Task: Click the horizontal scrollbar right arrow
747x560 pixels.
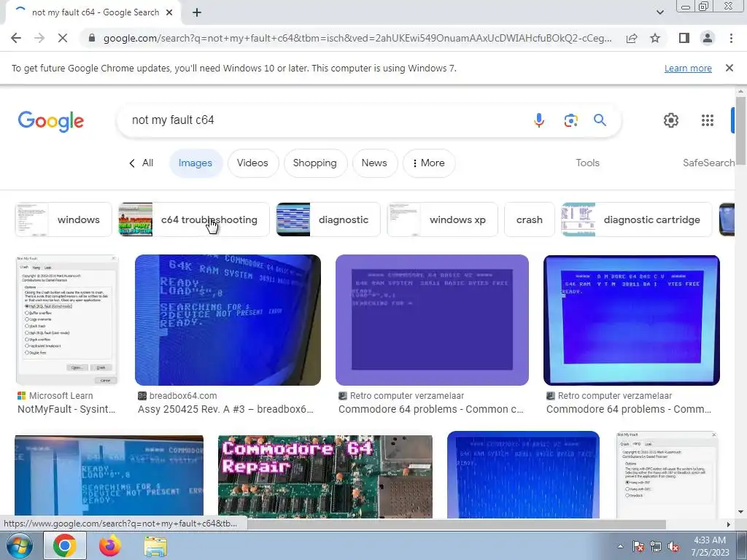Action: 729,524
